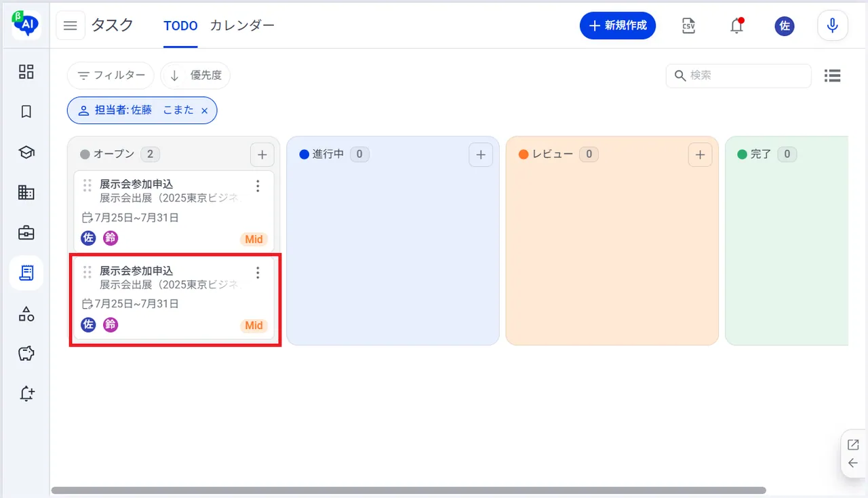Open the フィルター filter options
The height and width of the screenshot is (498, 868).
pyautogui.click(x=111, y=75)
